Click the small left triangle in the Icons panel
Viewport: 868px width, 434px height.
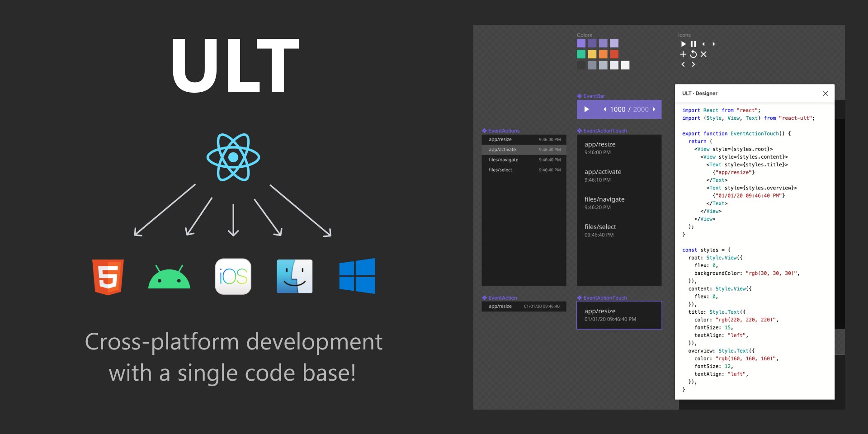tap(703, 44)
